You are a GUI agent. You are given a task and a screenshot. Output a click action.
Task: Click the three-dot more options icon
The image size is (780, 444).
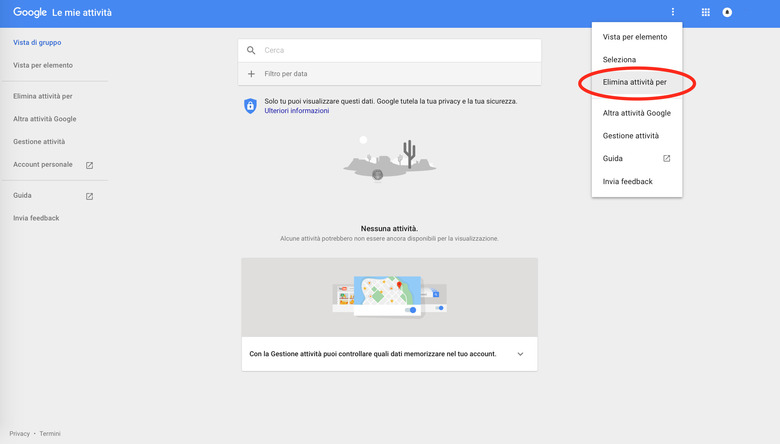coord(673,13)
